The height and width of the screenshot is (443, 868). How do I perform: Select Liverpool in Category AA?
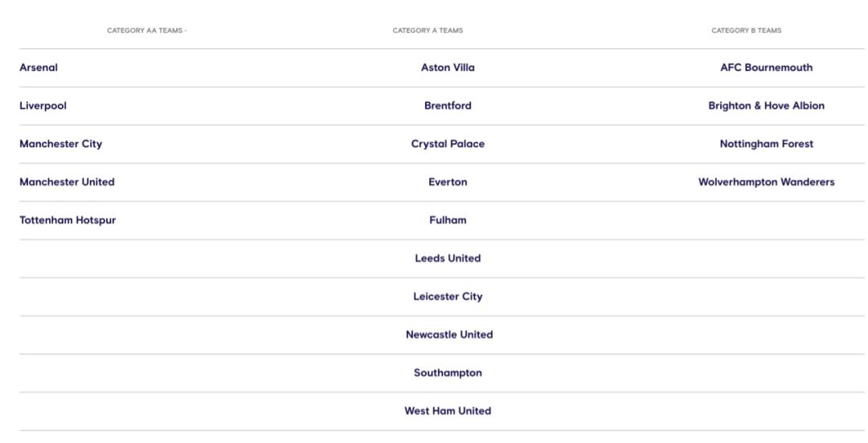tap(43, 106)
